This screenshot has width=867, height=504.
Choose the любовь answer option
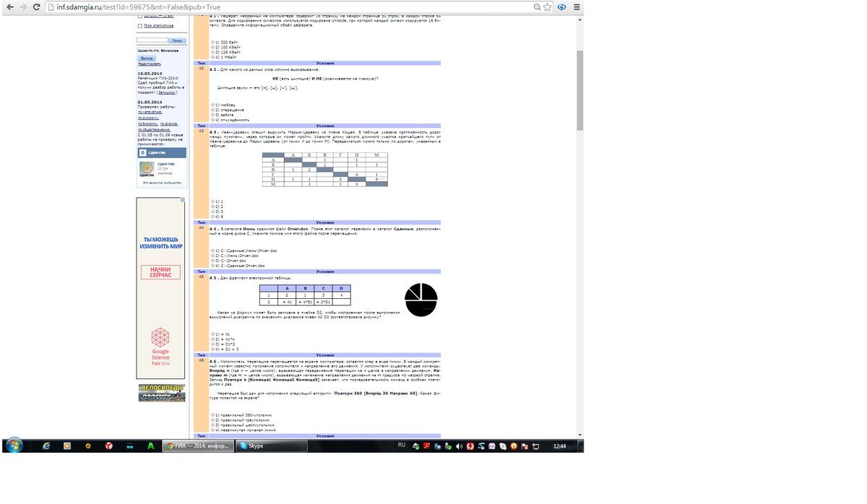click(214, 105)
